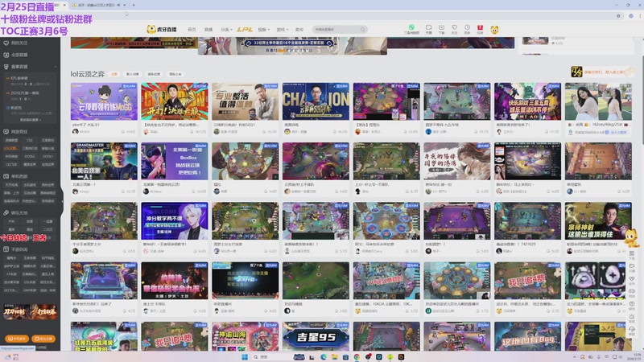Select the 带粉上车 filter tab
Image resolution: width=644 pixels, height=362 pixels.
175,74
